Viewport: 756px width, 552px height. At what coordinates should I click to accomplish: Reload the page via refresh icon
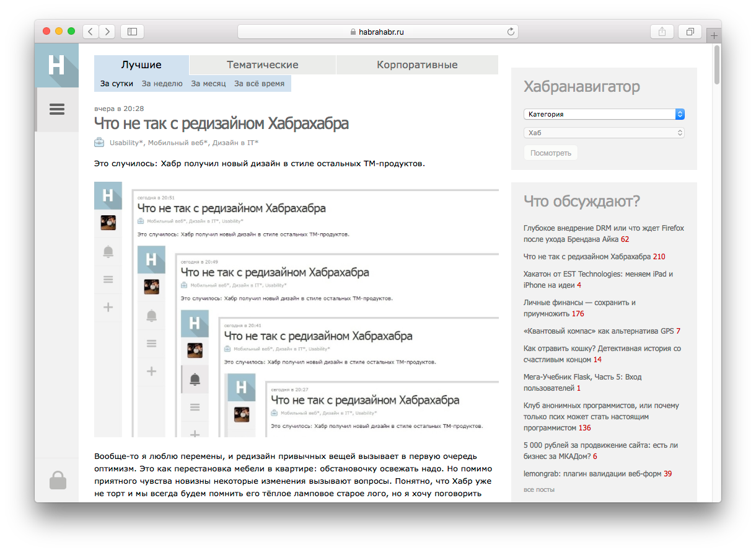tap(511, 32)
